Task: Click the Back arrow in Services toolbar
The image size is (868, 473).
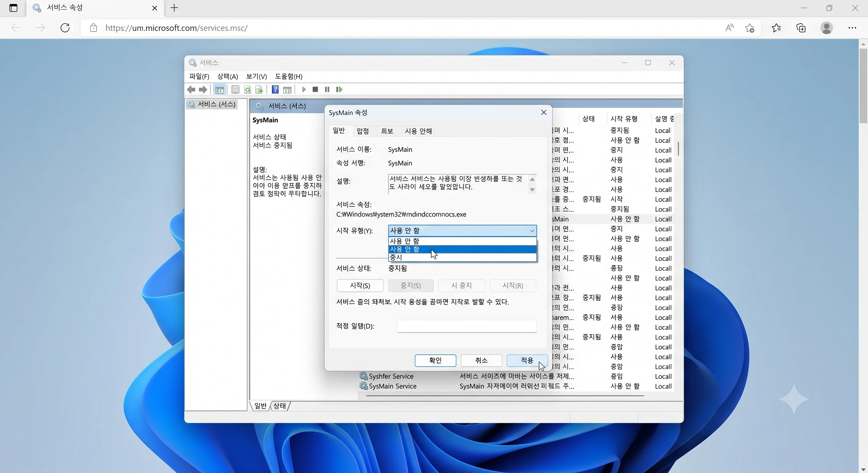Action: [x=191, y=90]
